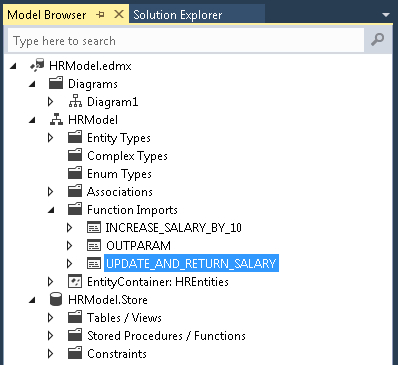Image resolution: width=398 pixels, height=365 pixels.
Task: Open the window position dropdown arrow
Action: coord(386,15)
